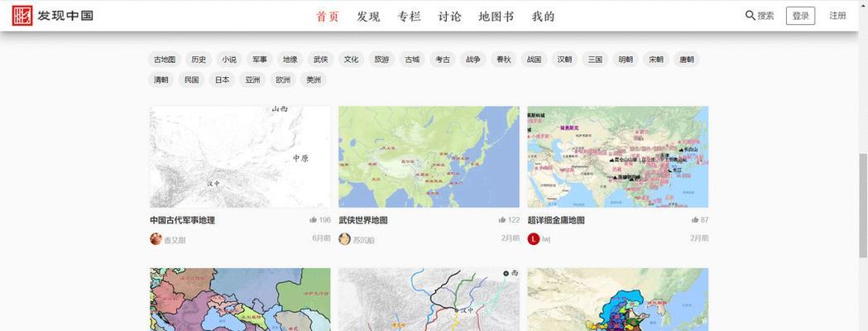Open 我的 navigation item
Viewport: 868px width, 331px height.
pyautogui.click(x=543, y=17)
